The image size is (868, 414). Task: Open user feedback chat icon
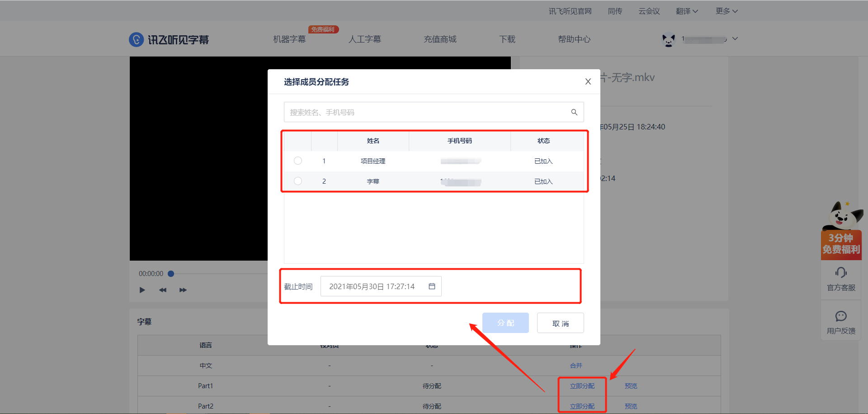coord(840,316)
